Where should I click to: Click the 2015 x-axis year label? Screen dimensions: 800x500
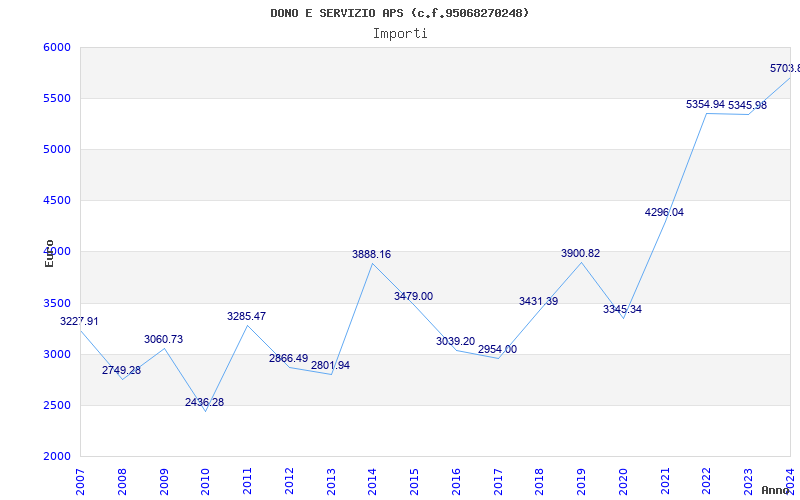point(414,482)
